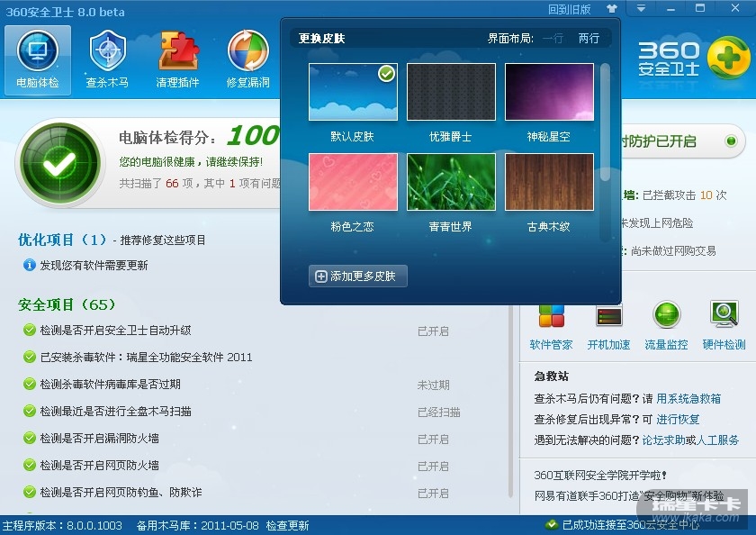Open the 修复漏洞 vulnerability repair tool

coord(247,59)
